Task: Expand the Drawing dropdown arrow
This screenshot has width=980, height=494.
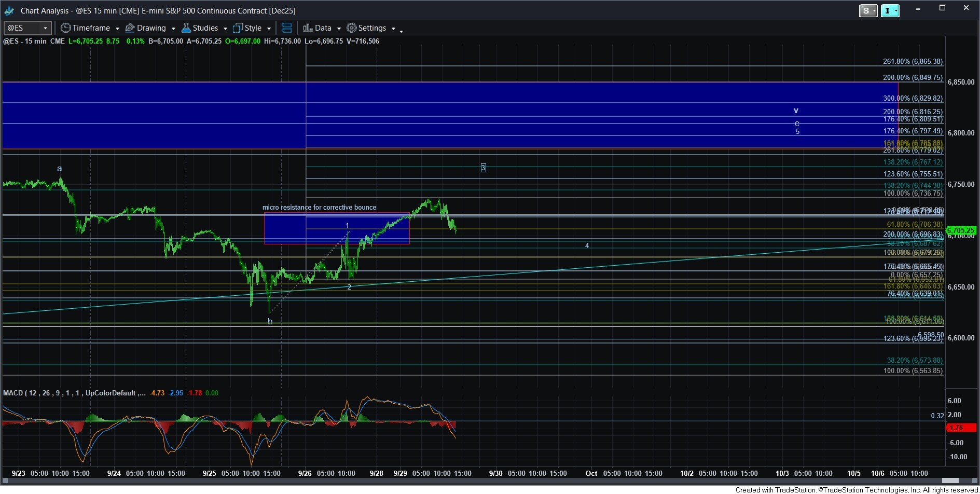Action: [x=173, y=29]
